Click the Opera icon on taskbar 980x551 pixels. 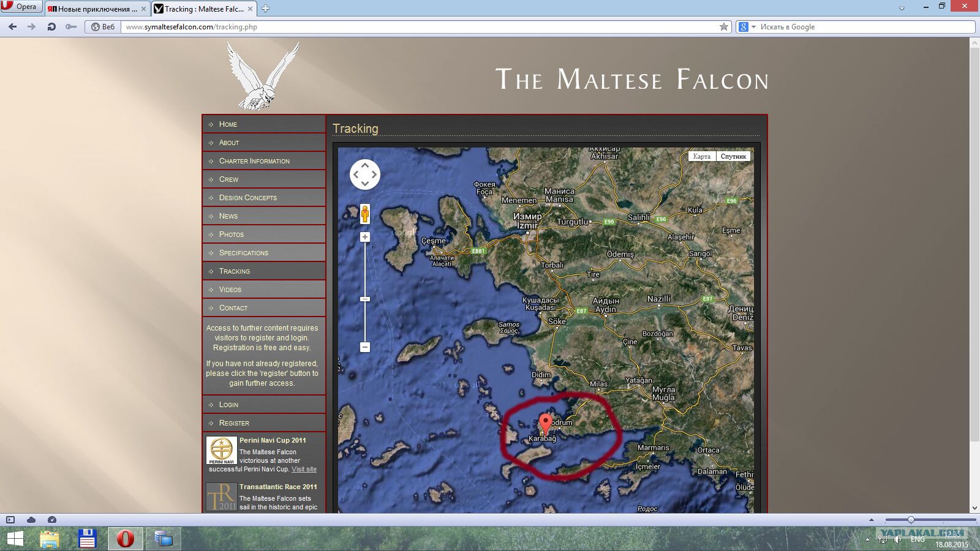tap(126, 539)
